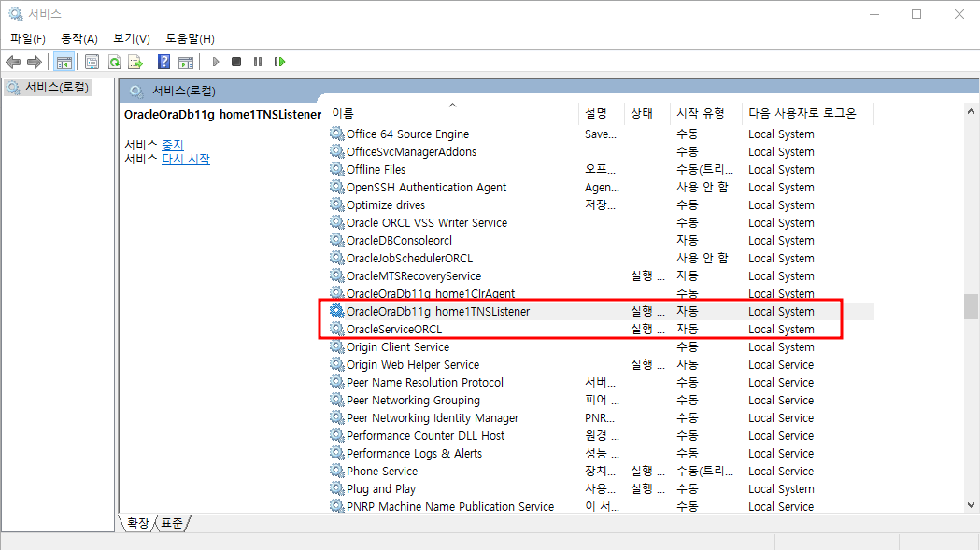Image resolution: width=980 pixels, height=550 pixels.
Task: Click gear icon beside Origin Client Service
Action: (337, 346)
